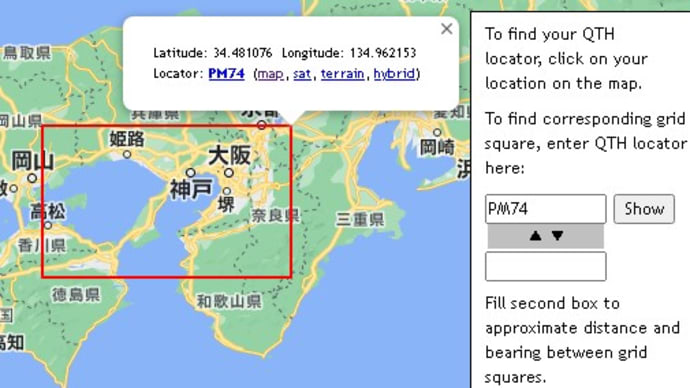Open the 'hybrid' view link
690x388 pixels.
(x=394, y=73)
